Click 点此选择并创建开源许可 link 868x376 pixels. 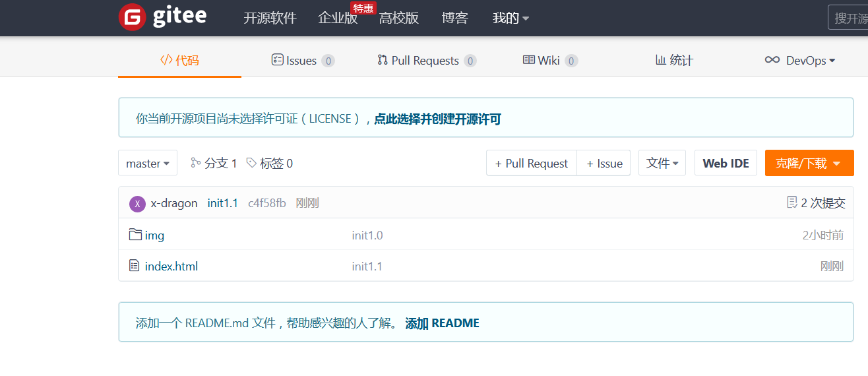coord(438,119)
